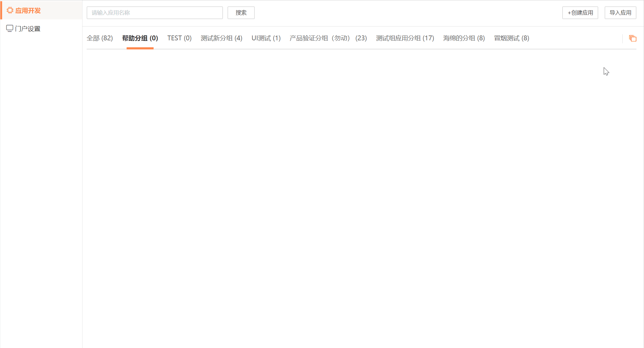Click the 导入应用 button

(x=620, y=13)
